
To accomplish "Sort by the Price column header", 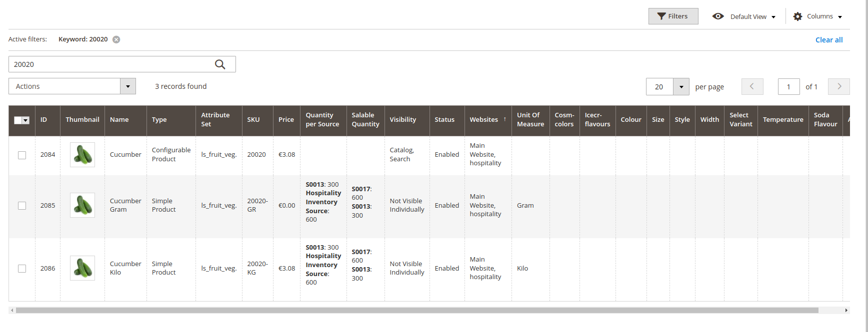I will [286, 120].
